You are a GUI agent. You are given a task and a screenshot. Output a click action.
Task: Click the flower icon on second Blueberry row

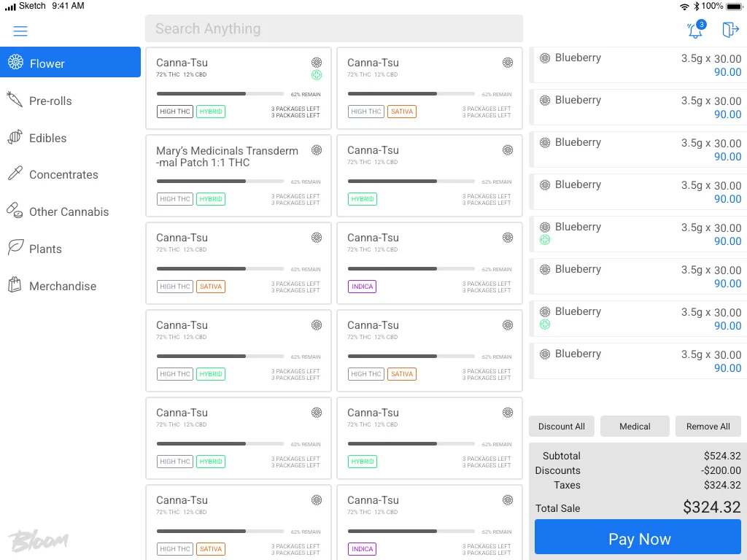545,101
